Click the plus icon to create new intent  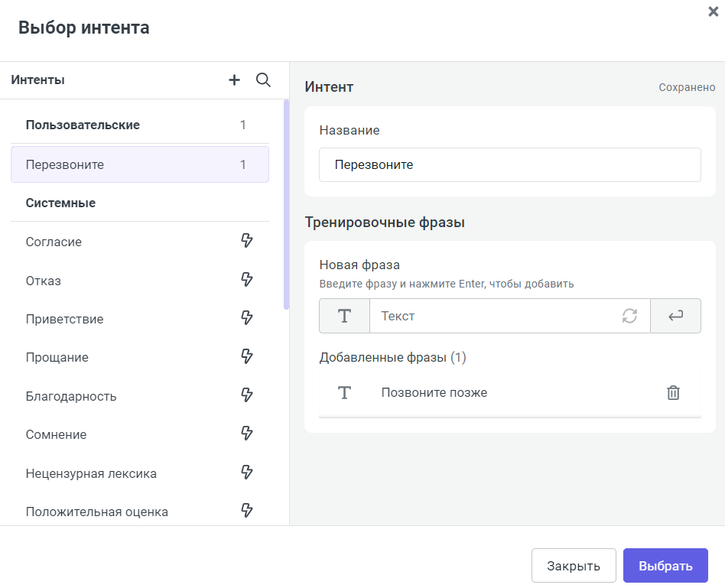pos(234,80)
